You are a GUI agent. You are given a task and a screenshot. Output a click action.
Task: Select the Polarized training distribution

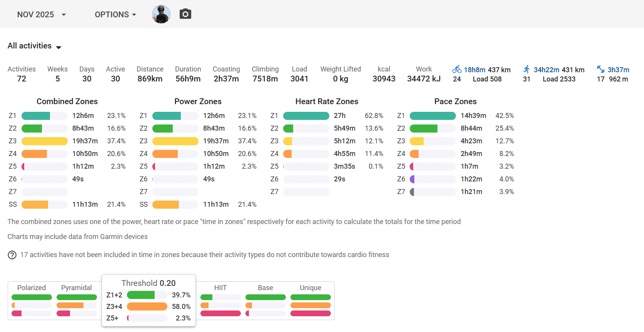pyautogui.click(x=32, y=288)
